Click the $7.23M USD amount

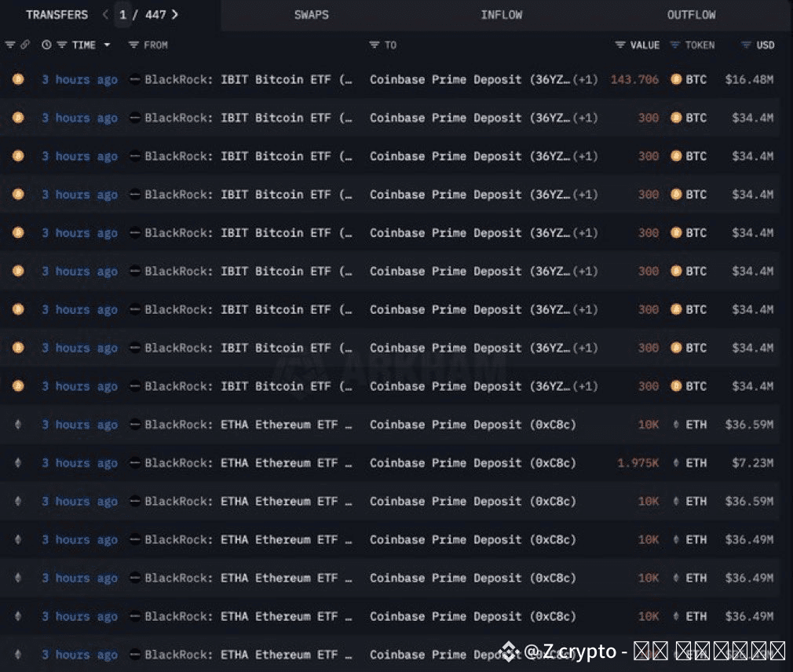[x=752, y=462]
